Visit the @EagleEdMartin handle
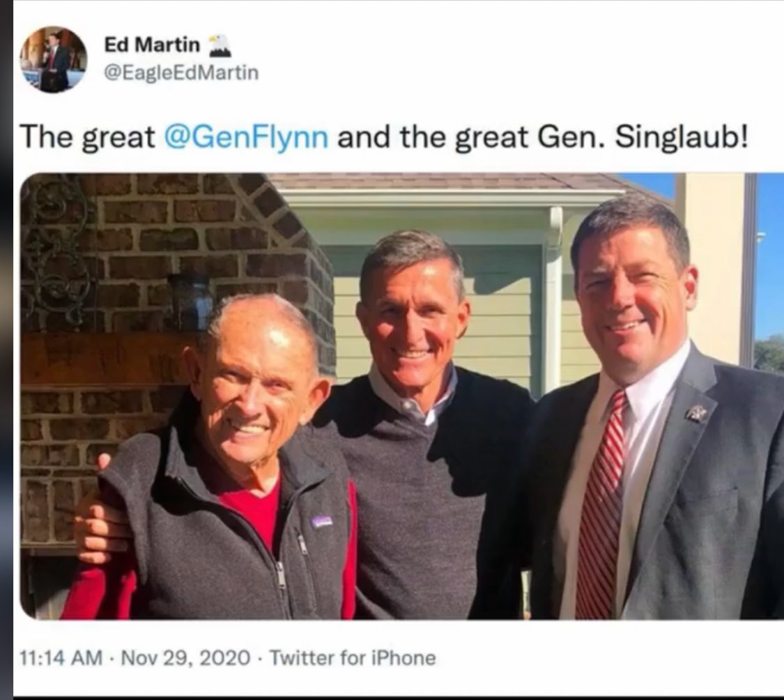Screen dimensions: 784x700 [x=181, y=73]
